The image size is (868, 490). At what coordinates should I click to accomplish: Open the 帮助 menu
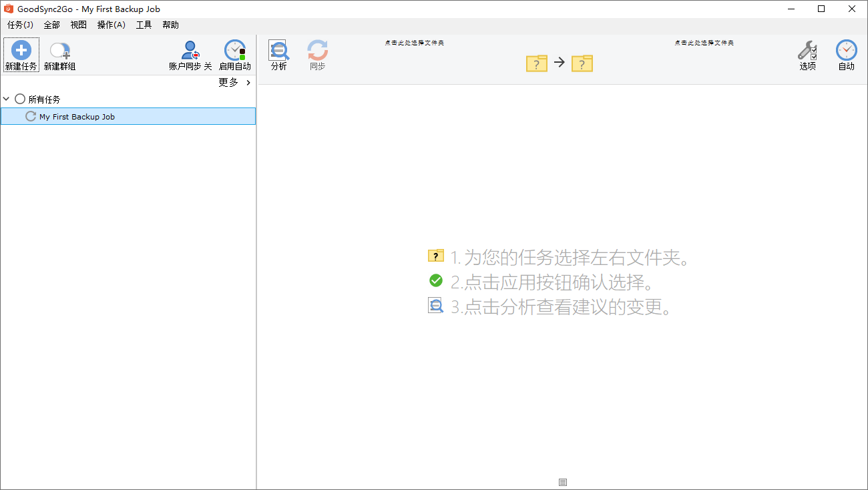(x=170, y=25)
